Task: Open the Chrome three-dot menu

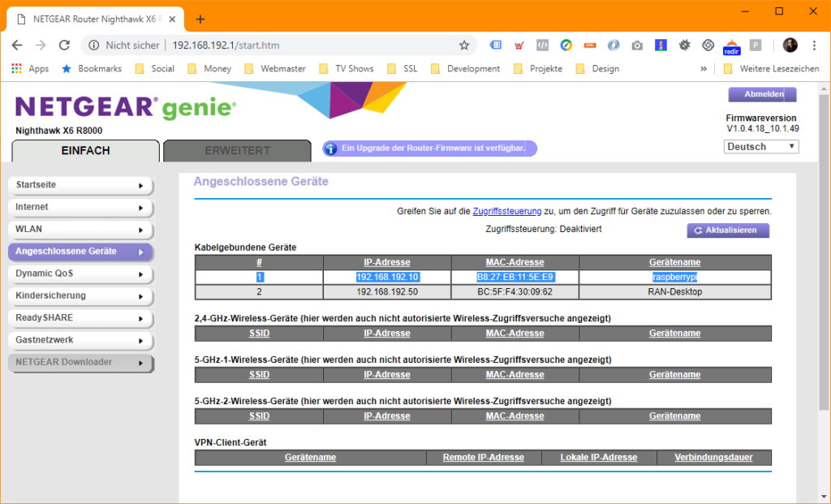Action: tap(815, 45)
